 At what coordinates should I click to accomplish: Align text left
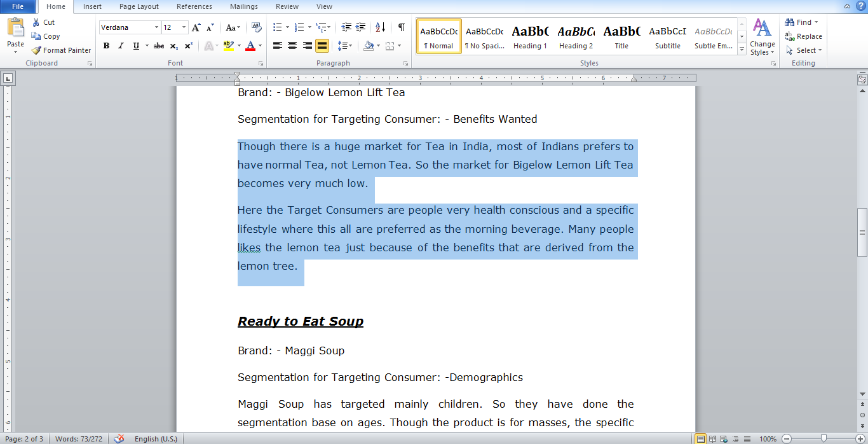(x=278, y=46)
